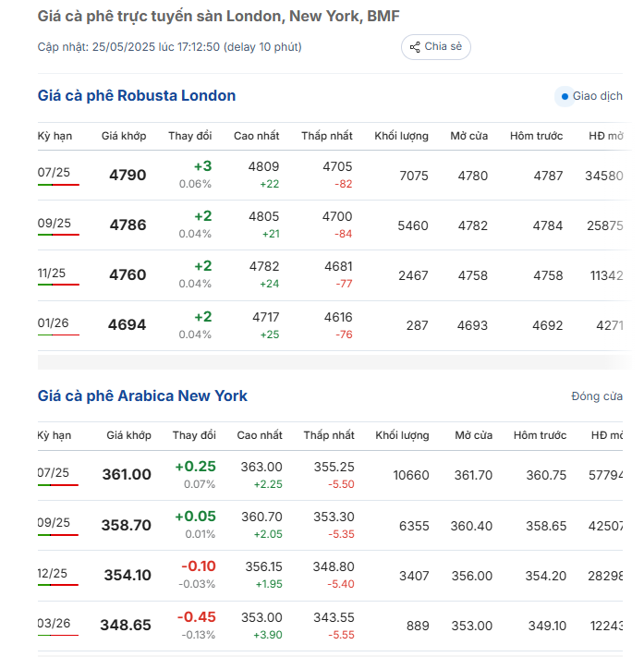Click the highest price 4809

tap(263, 166)
